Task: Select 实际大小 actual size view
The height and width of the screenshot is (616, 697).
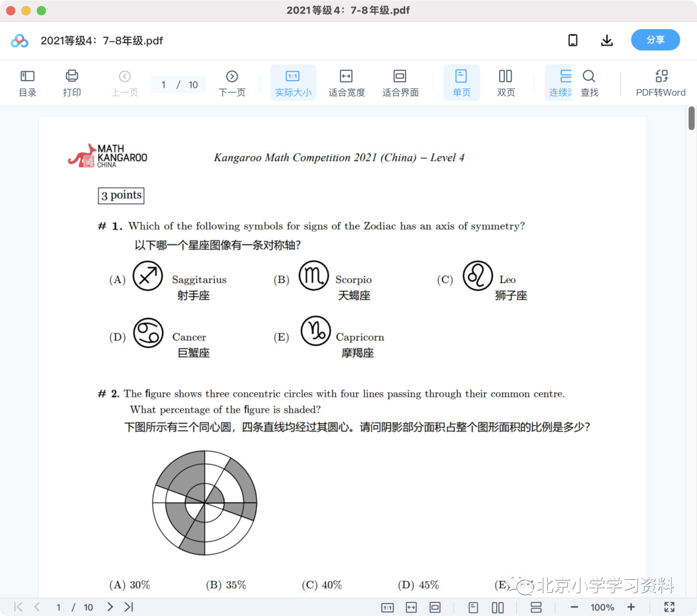Action: (293, 83)
